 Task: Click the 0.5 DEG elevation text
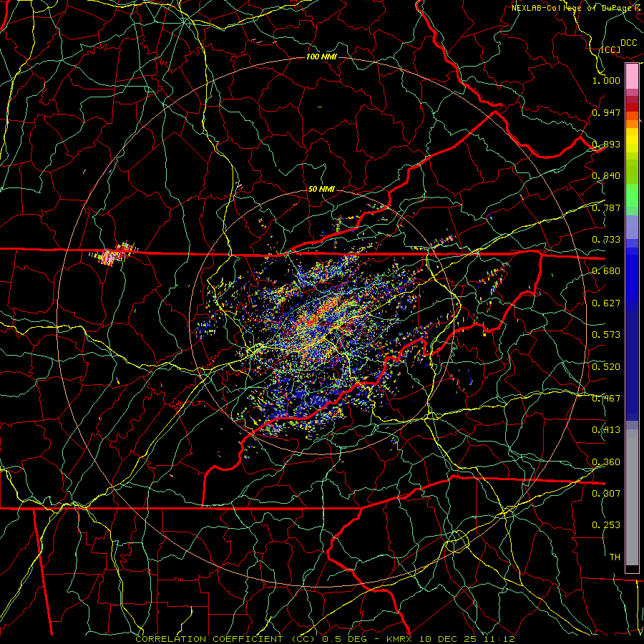[344, 639]
